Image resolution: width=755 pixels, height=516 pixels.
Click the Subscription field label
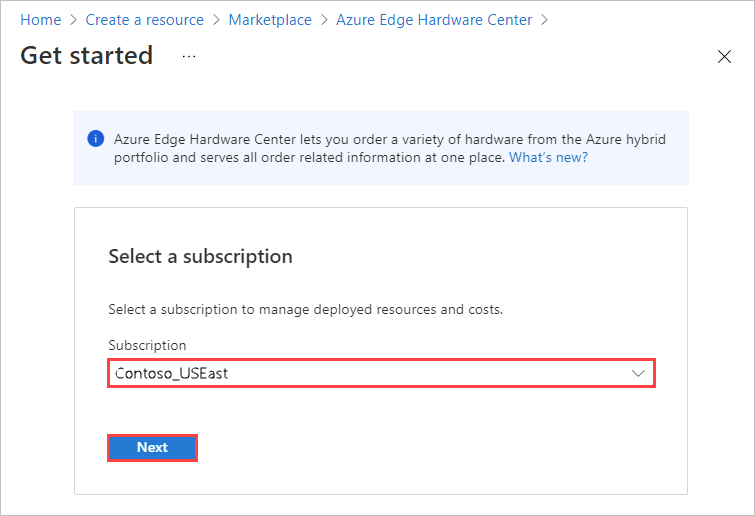(x=147, y=345)
